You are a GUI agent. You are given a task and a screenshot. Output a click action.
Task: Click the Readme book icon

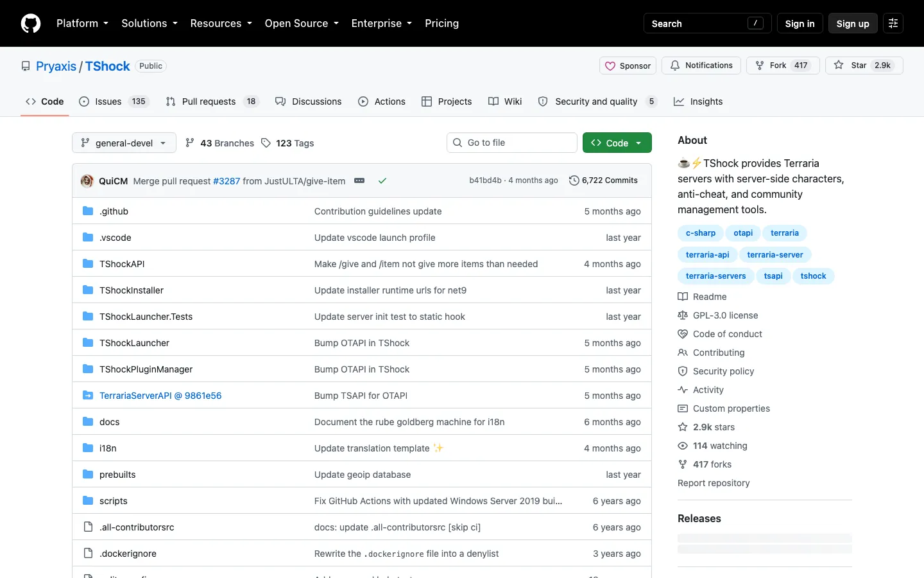tap(683, 297)
